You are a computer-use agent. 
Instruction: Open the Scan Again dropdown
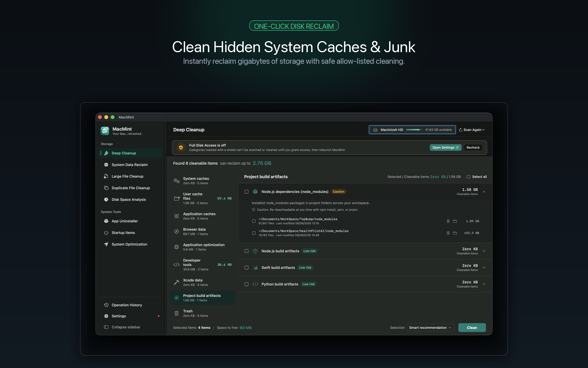[x=472, y=130]
